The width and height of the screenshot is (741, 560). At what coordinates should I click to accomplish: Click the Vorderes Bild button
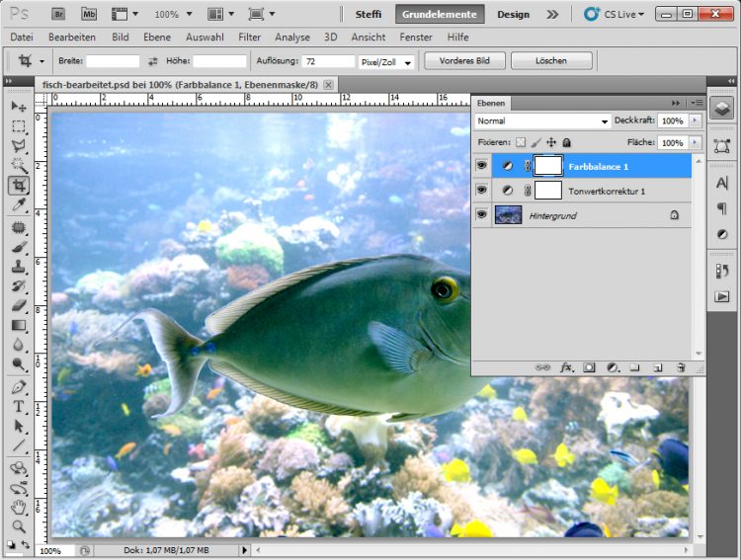tap(464, 61)
